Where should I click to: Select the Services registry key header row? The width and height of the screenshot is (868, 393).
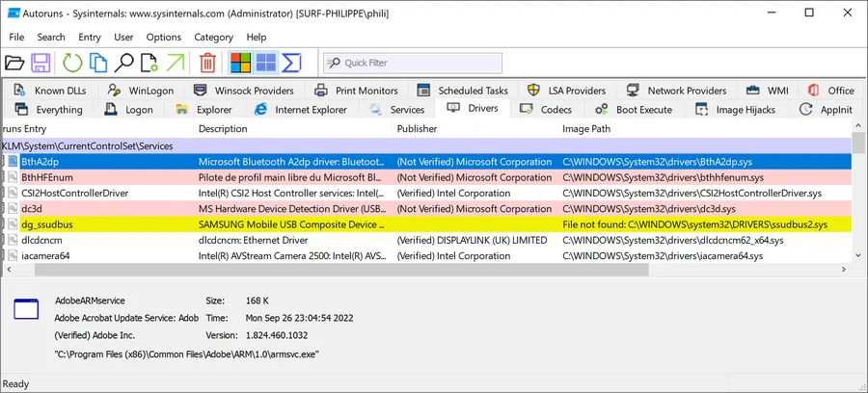click(x=426, y=146)
